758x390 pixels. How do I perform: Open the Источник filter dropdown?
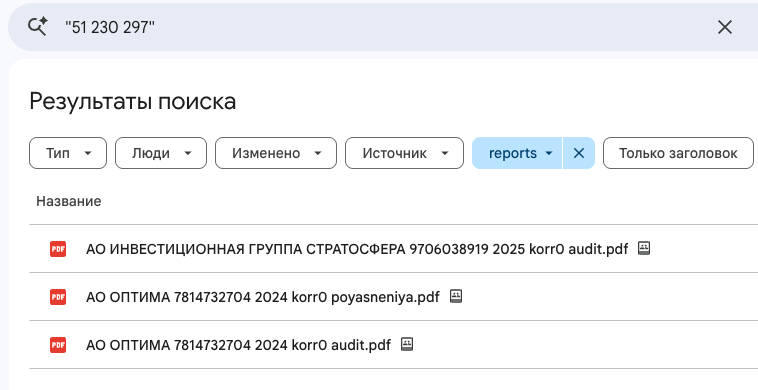pyautogui.click(x=404, y=153)
